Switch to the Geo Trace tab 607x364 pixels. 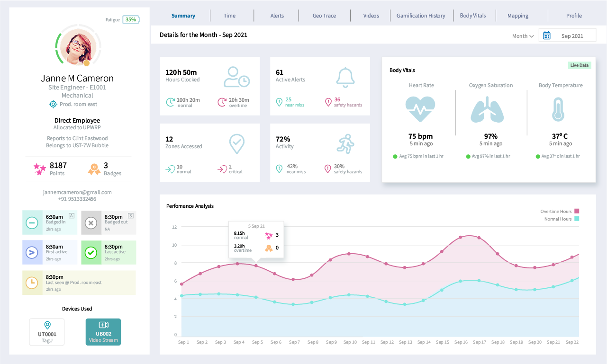point(324,16)
